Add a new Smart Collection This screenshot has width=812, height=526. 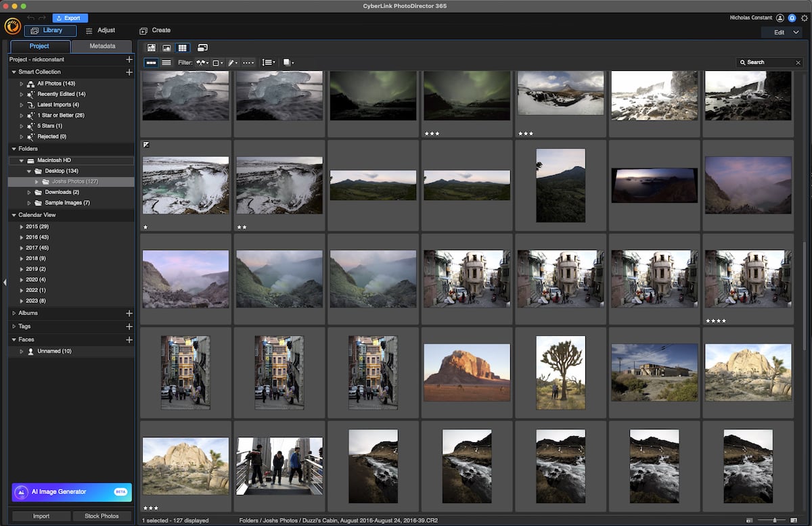coord(129,72)
